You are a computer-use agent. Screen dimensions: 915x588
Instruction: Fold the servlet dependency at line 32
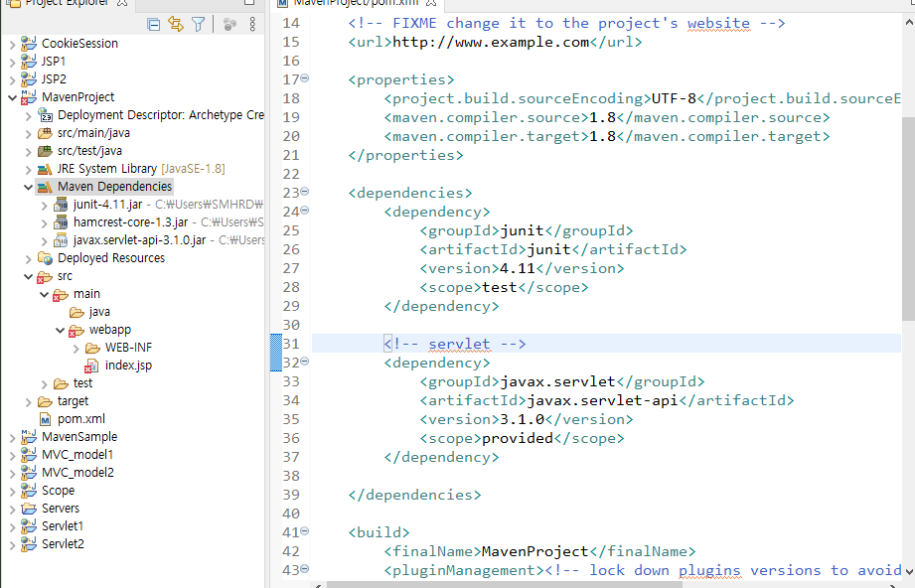[x=305, y=362]
